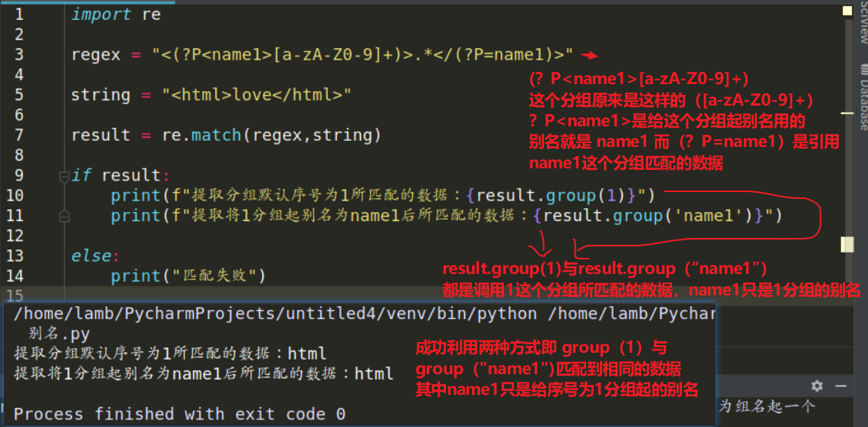Click the '别名.py' text in run output
The image size is (868, 427).
pos(59,334)
